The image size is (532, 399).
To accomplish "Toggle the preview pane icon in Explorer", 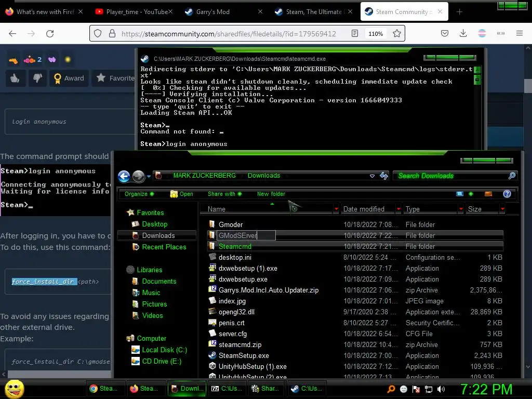I will coord(488,194).
